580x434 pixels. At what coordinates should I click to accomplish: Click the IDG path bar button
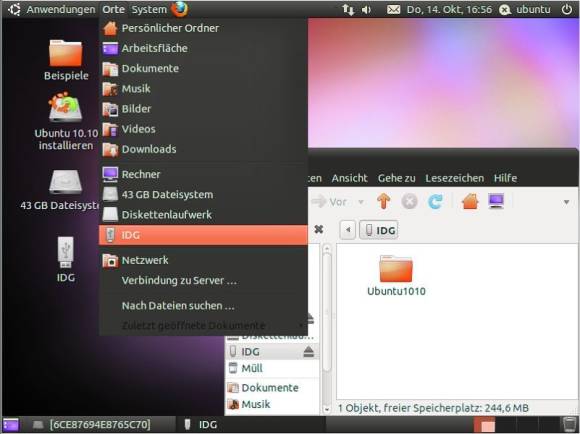[x=379, y=230]
